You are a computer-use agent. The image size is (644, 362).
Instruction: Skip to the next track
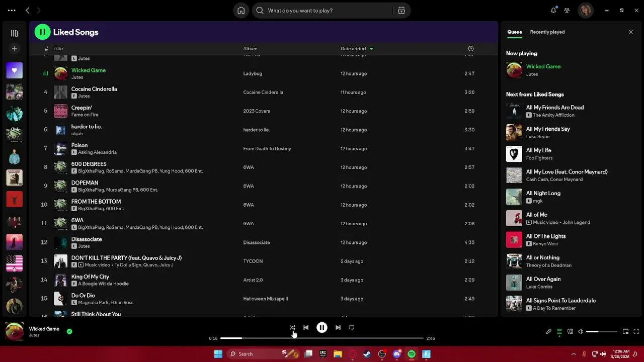[338, 327]
